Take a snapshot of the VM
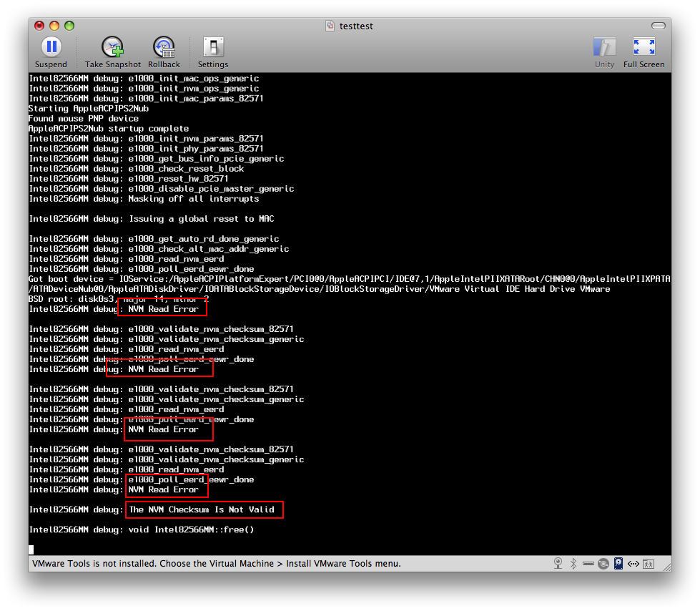 [x=112, y=52]
